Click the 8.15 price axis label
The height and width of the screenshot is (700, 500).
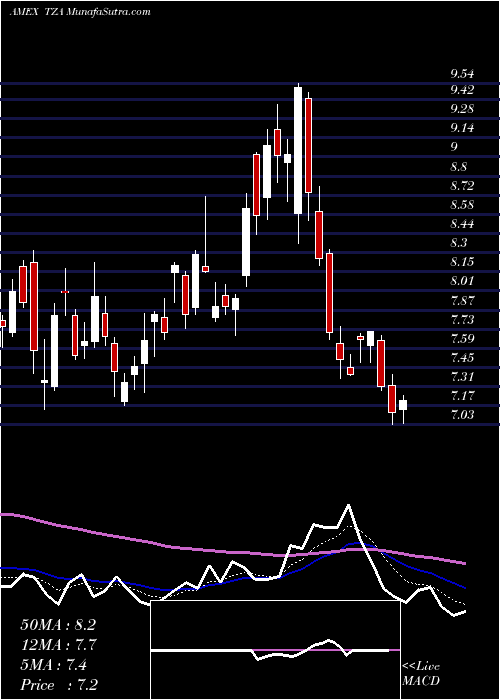pos(462,262)
